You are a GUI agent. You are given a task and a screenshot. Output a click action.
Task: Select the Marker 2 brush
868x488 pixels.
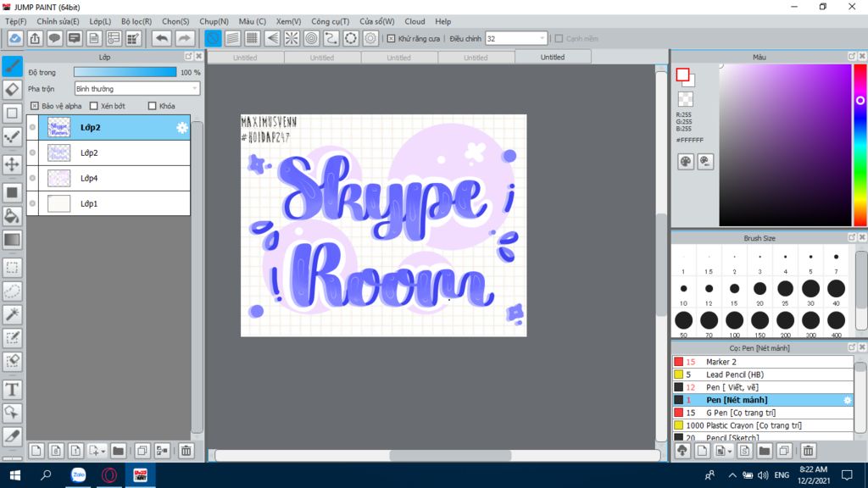(x=763, y=362)
